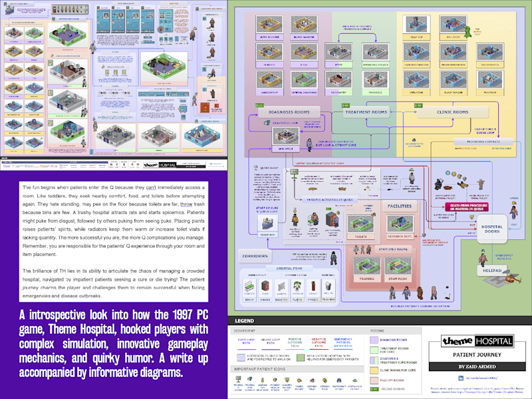Viewport: 532px width, 399px height.
Task: Click the Reception desk icon
Action: [268, 223]
